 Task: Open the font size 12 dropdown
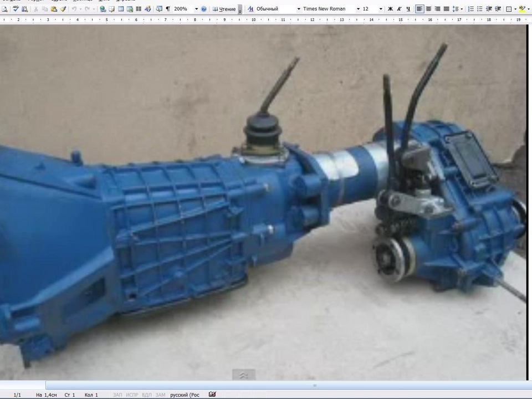(x=381, y=9)
